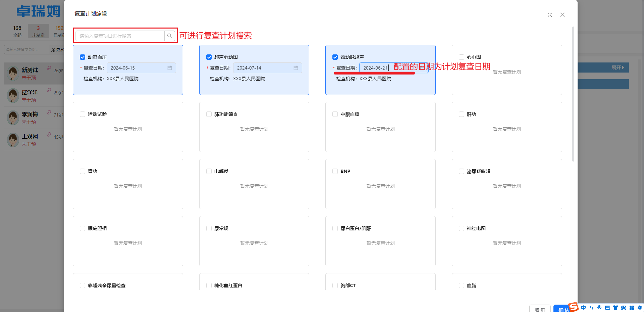The width and height of the screenshot is (644, 312).
Task: Open the calendar icon for 动态血压 review date
Action: (x=170, y=68)
